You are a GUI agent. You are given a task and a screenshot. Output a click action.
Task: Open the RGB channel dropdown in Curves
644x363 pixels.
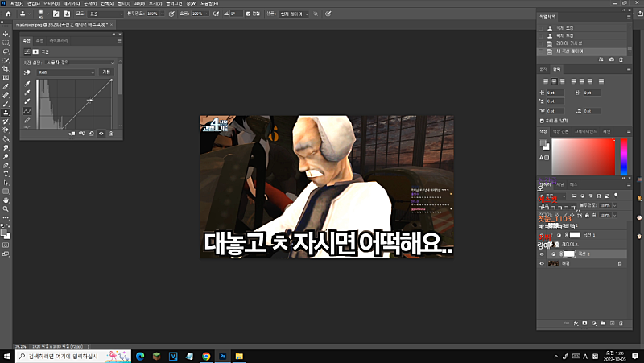tap(66, 72)
